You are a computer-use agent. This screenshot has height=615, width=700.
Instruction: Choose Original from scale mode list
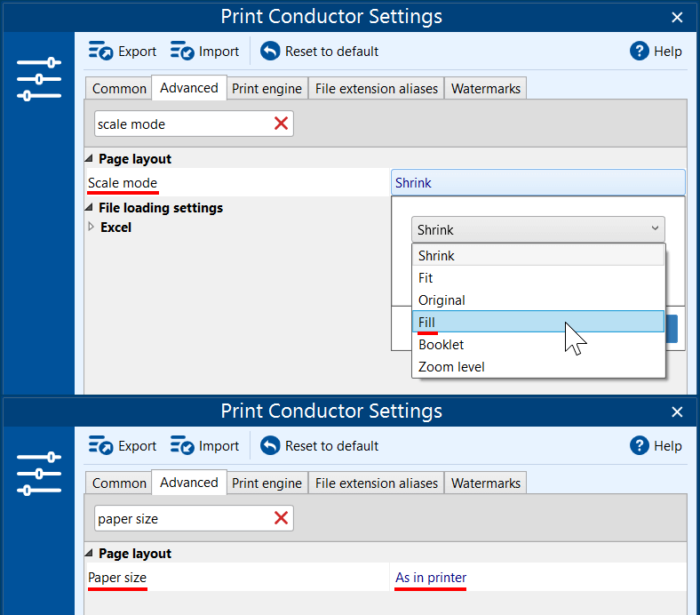(x=538, y=300)
